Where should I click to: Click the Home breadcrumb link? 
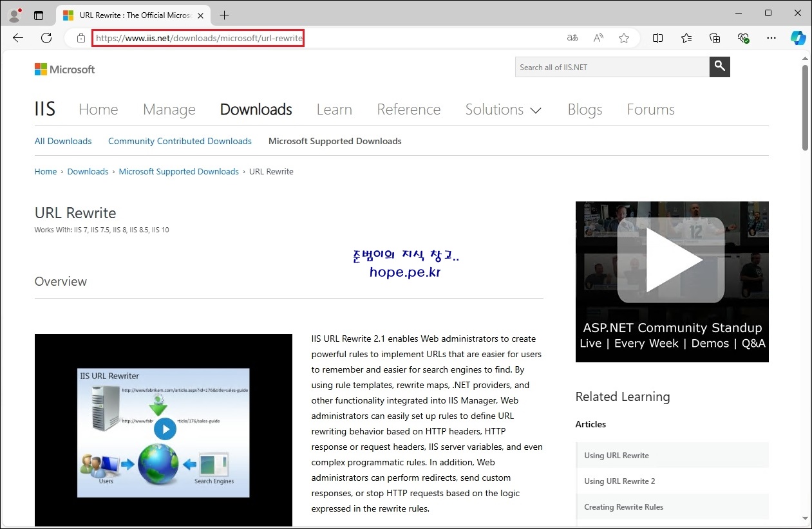pyautogui.click(x=46, y=171)
